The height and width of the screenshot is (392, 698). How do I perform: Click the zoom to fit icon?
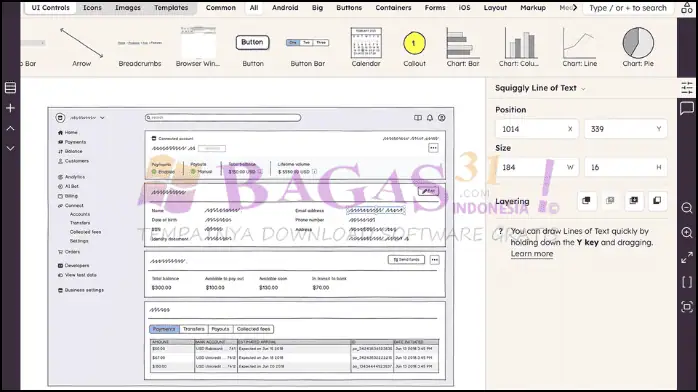point(687,307)
